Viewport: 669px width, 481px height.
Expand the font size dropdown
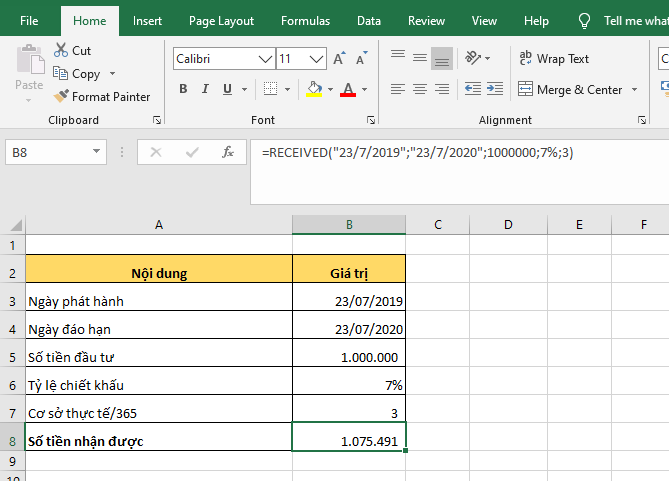(x=319, y=59)
